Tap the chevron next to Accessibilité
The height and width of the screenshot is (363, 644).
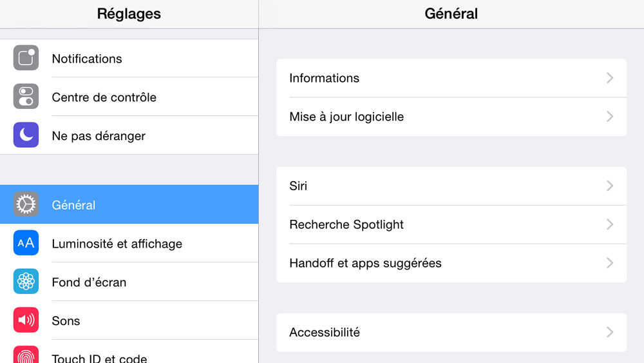pos(610,332)
